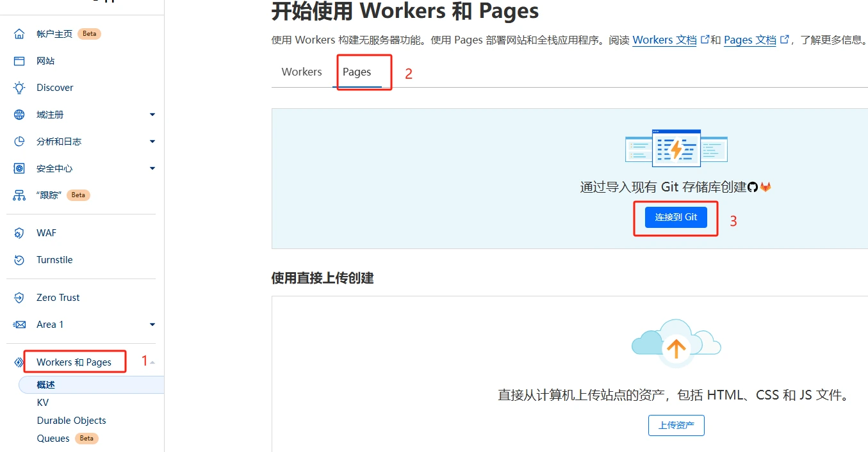Click the heading 开始使用 Workers 和 Pages
Viewport: 868px width, 452px height.
pyautogui.click(x=405, y=11)
